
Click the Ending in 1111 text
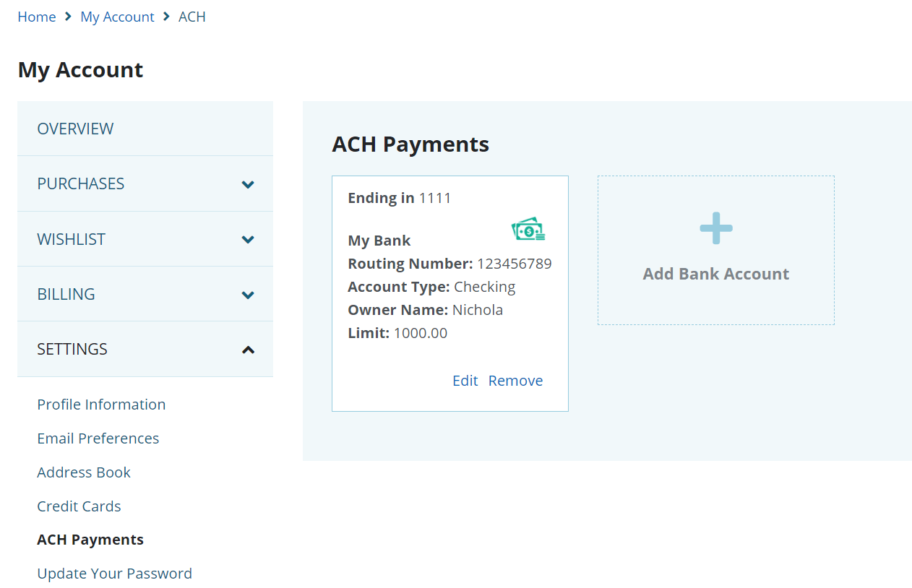400,198
